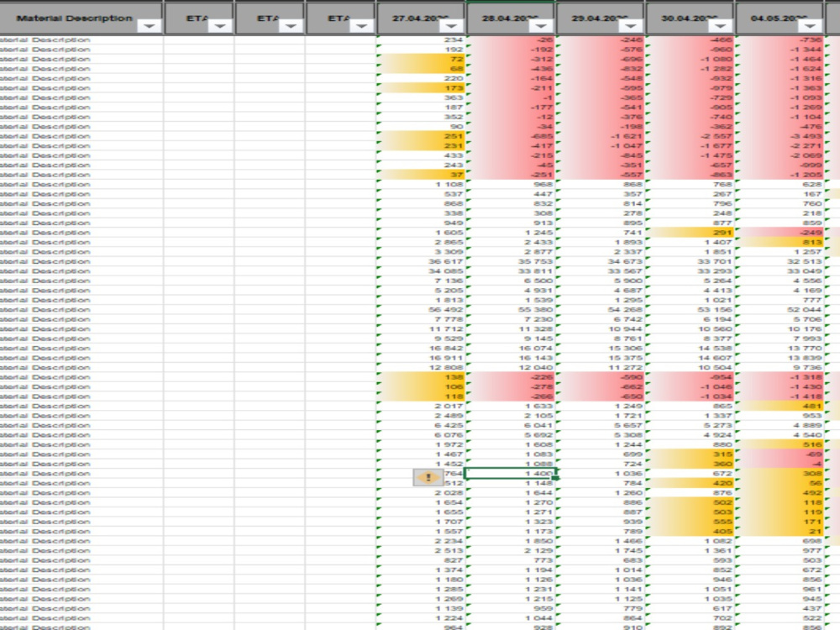The width and height of the screenshot is (840, 630).
Task: Select yellow cell with value 420
Action: coord(690,483)
